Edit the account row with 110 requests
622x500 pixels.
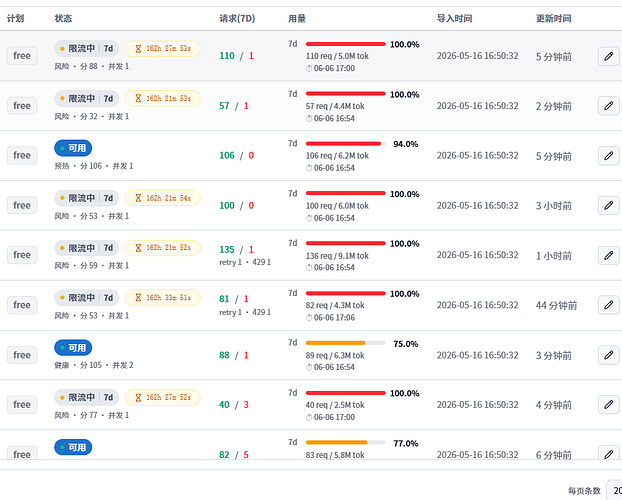coord(609,56)
